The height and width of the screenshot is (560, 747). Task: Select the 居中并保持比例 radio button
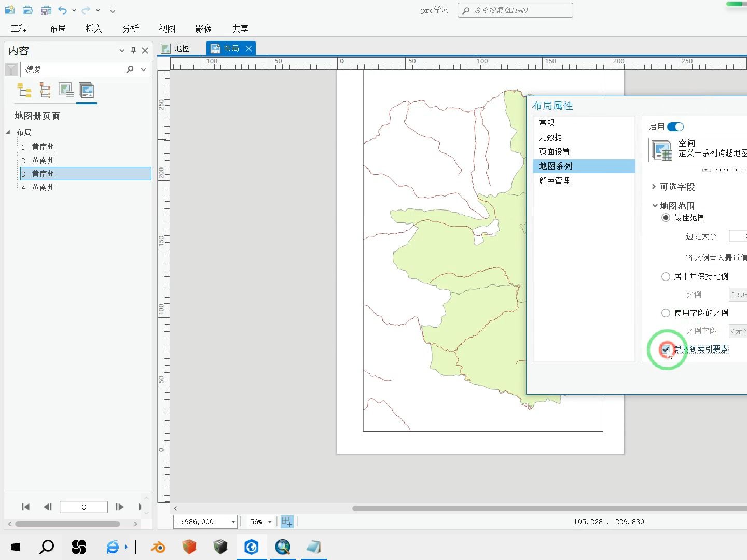coord(666,276)
